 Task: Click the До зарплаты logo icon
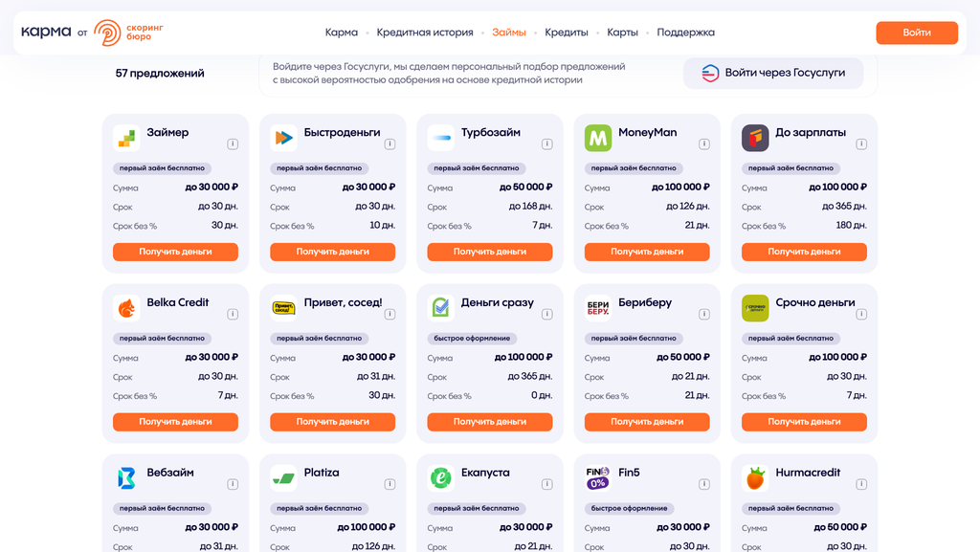pyautogui.click(x=755, y=138)
